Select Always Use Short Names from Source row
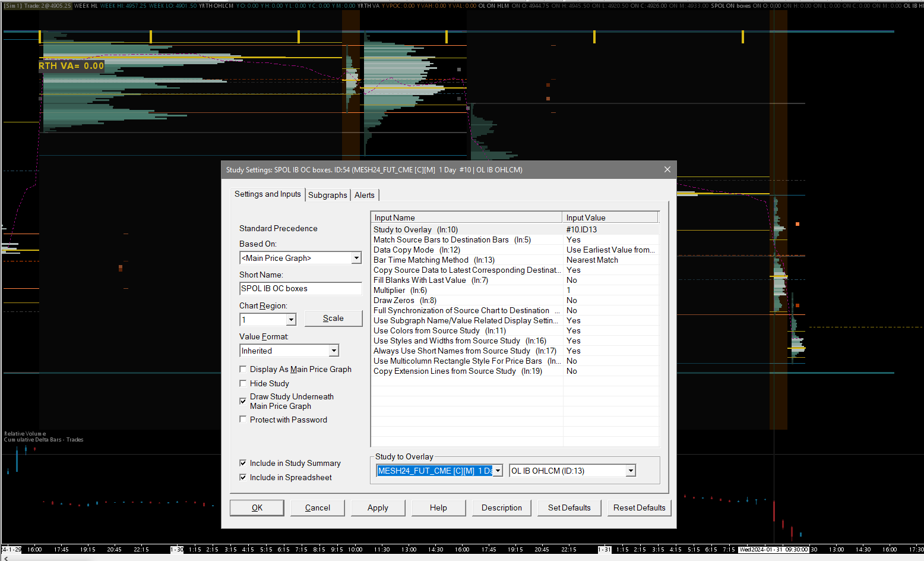This screenshot has height=561, width=924. pos(515,351)
